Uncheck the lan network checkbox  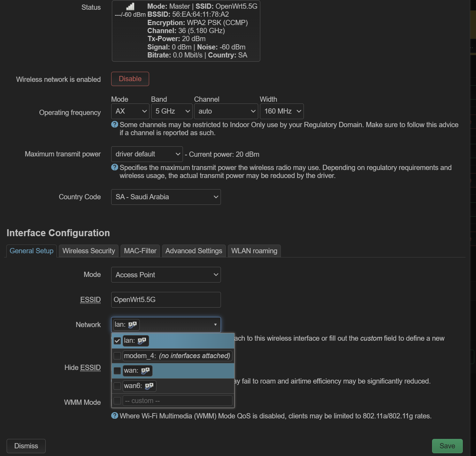117,341
